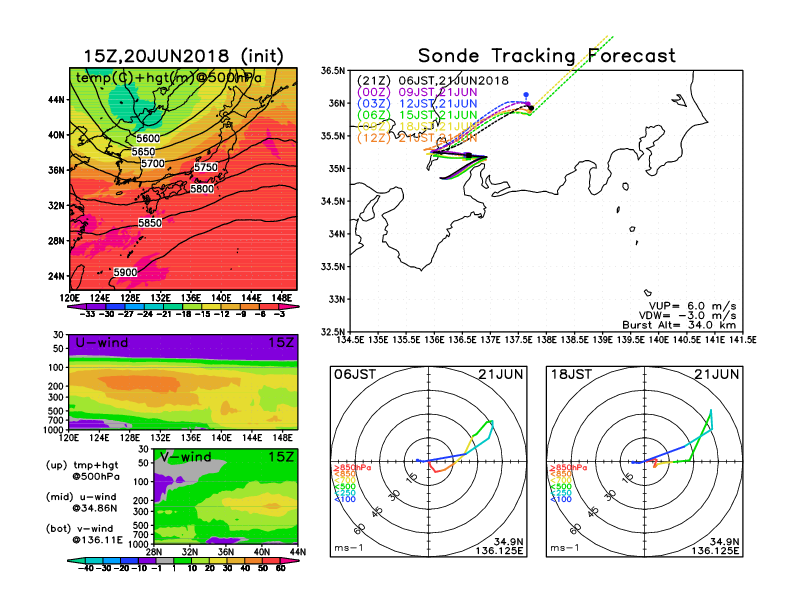The height and width of the screenshot is (612, 792).
Task: Click the "(bot) v-wind @136.11E" note
Action: point(85,534)
